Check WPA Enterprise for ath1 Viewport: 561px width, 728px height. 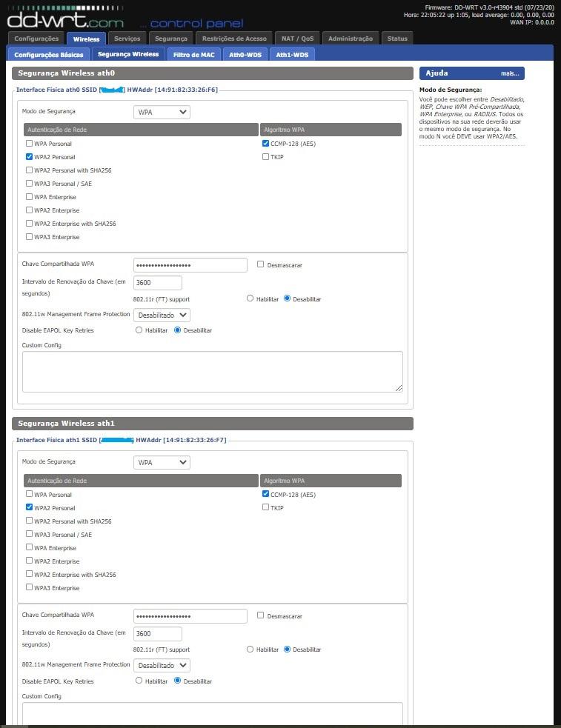29,547
